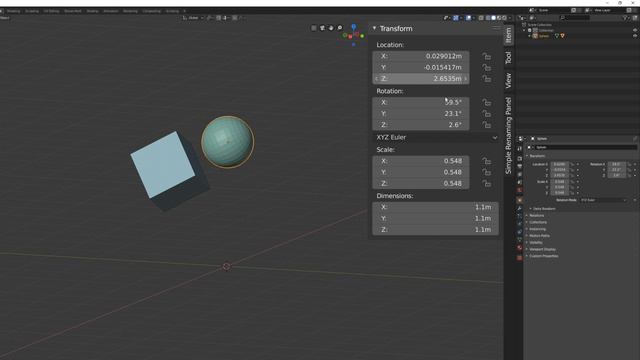Image resolution: width=640 pixels, height=360 pixels.
Task: Open Rotation Mode dropdown in properties editor
Action: click(603, 200)
